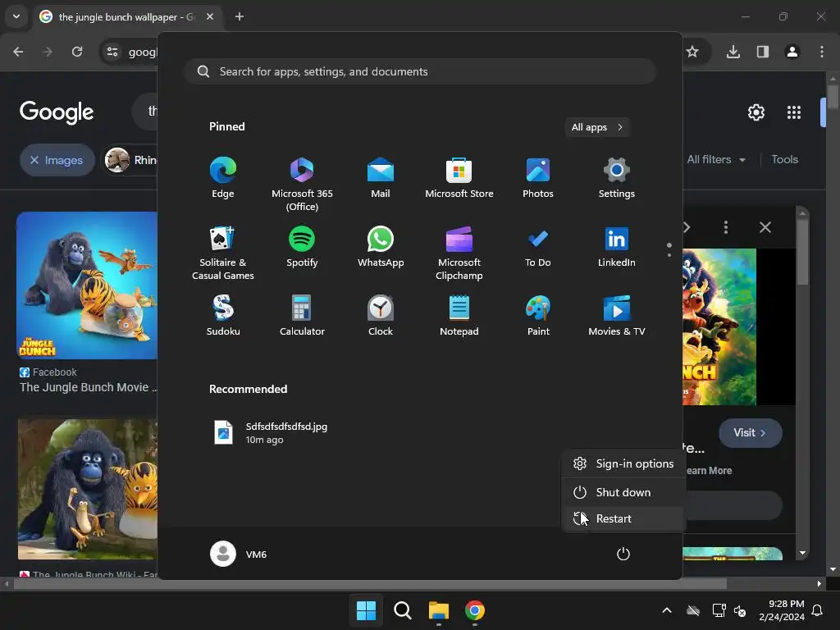Image resolution: width=840 pixels, height=630 pixels.
Task: Choose Restart in the power menu
Action: pyautogui.click(x=623, y=518)
